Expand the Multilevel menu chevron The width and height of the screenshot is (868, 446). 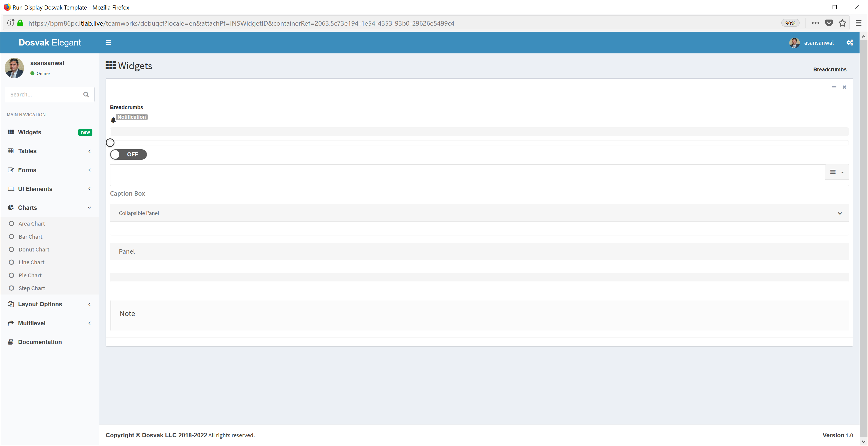pos(89,323)
